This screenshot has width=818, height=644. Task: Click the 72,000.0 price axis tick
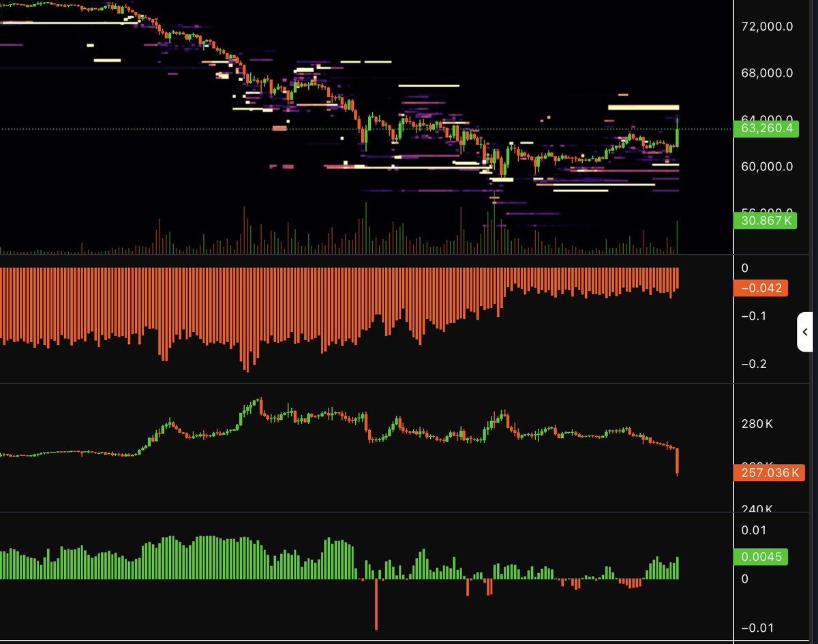[x=767, y=27]
